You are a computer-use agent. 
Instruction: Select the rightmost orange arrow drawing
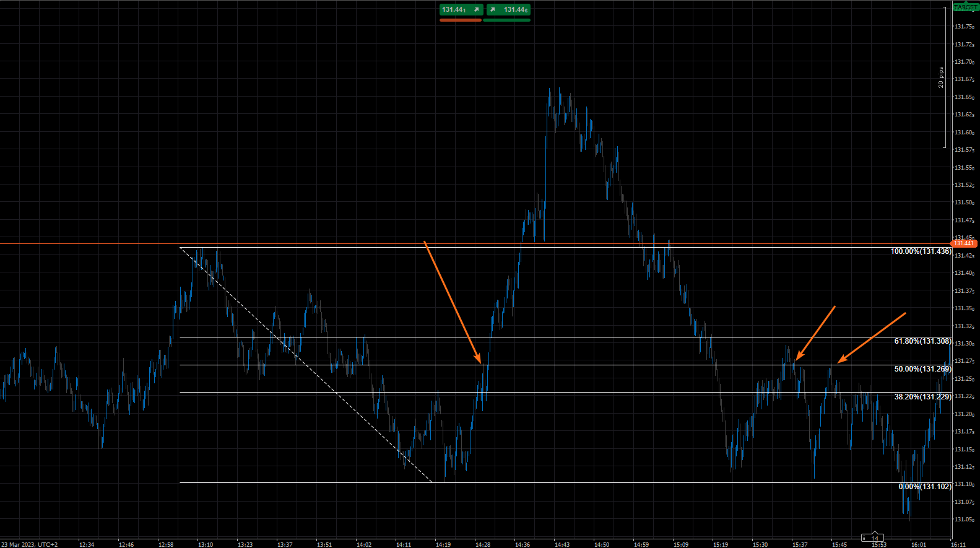pyautogui.click(x=873, y=337)
